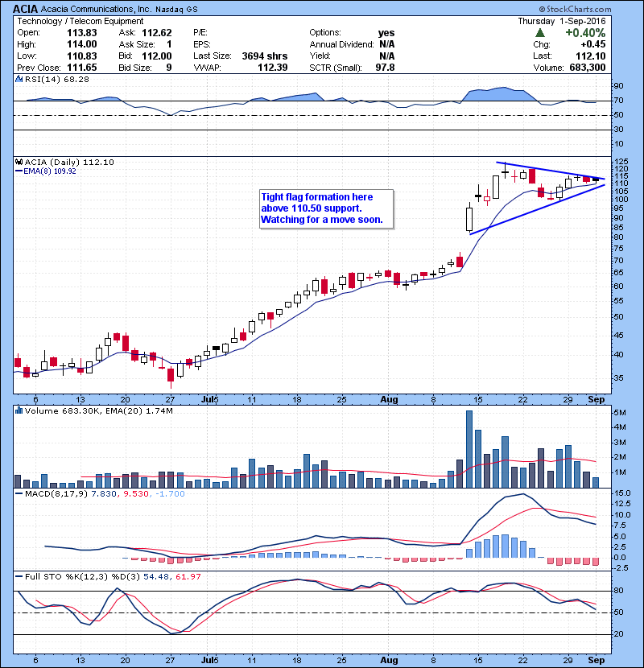Click the Ask price 112.62
This screenshot has width=644, height=668.
[157, 33]
